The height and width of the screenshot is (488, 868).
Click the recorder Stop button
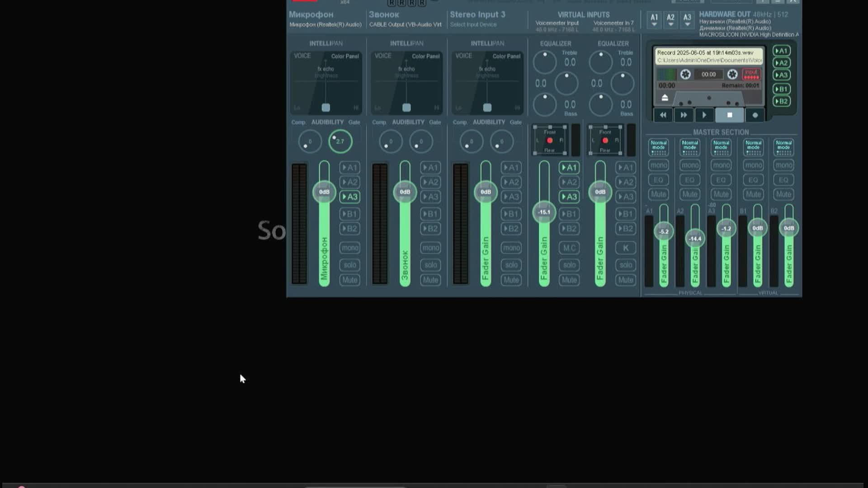729,115
